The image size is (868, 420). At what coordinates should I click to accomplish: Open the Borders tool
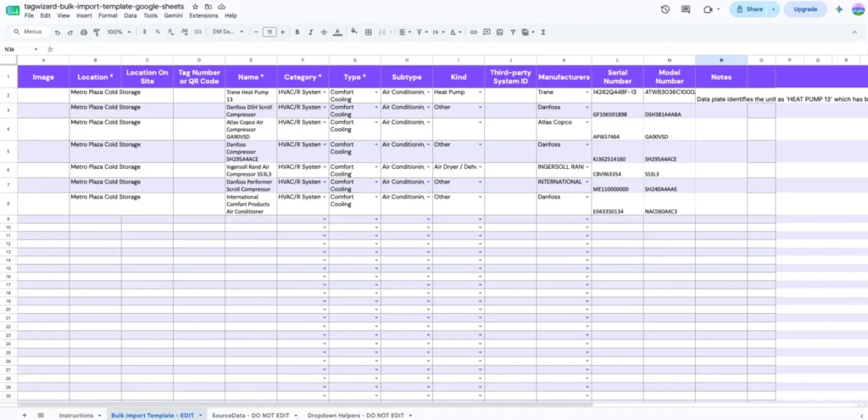coord(368,32)
